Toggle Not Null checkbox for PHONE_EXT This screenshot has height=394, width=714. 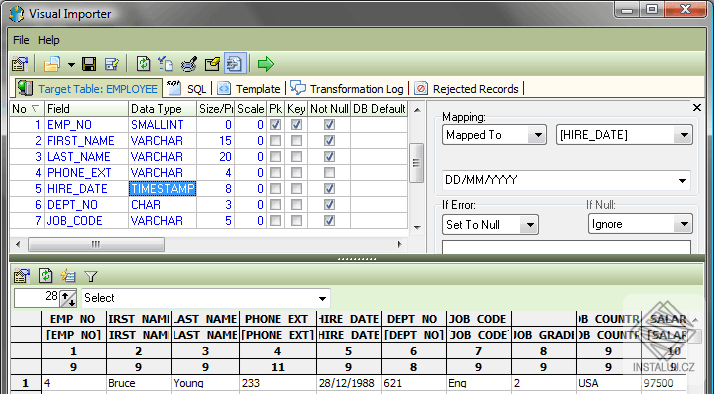pyautogui.click(x=329, y=173)
